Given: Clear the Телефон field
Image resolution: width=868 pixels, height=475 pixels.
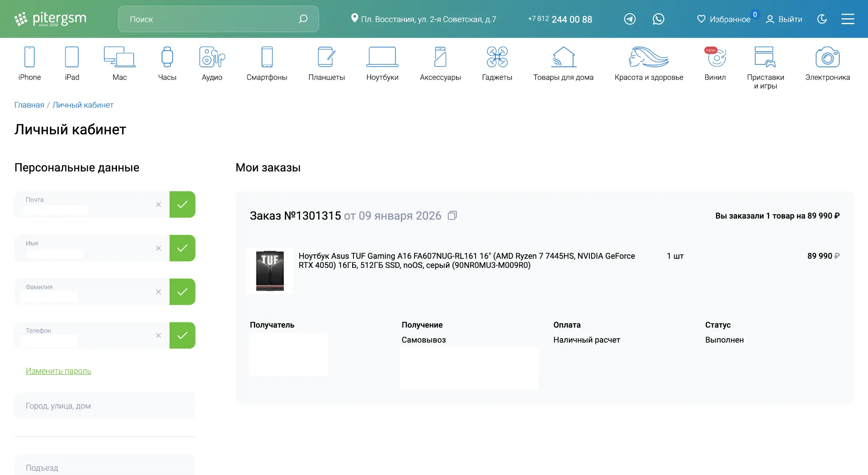Looking at the screenshot, I should point(159,336).
